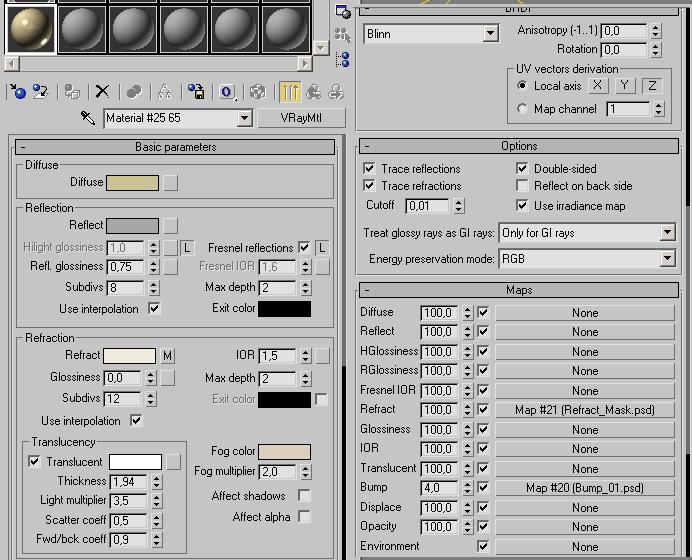
Task: Open the Material Effects Channel flyout
Action: coord(227,92)
